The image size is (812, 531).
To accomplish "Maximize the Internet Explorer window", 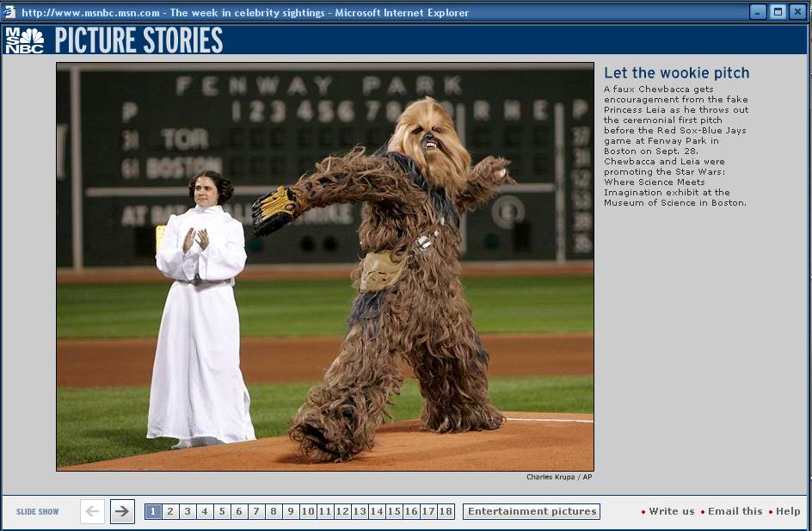I will 778,12.
